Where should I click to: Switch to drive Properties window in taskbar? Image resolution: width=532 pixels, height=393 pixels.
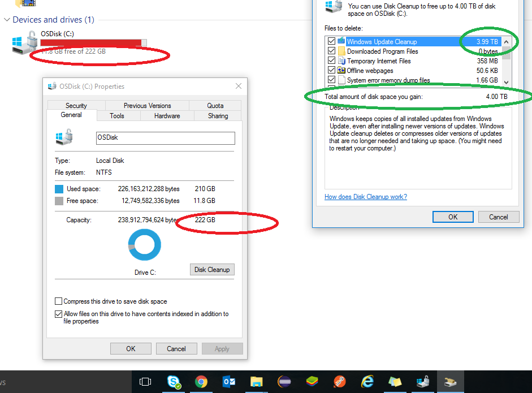tap(423, 382)
